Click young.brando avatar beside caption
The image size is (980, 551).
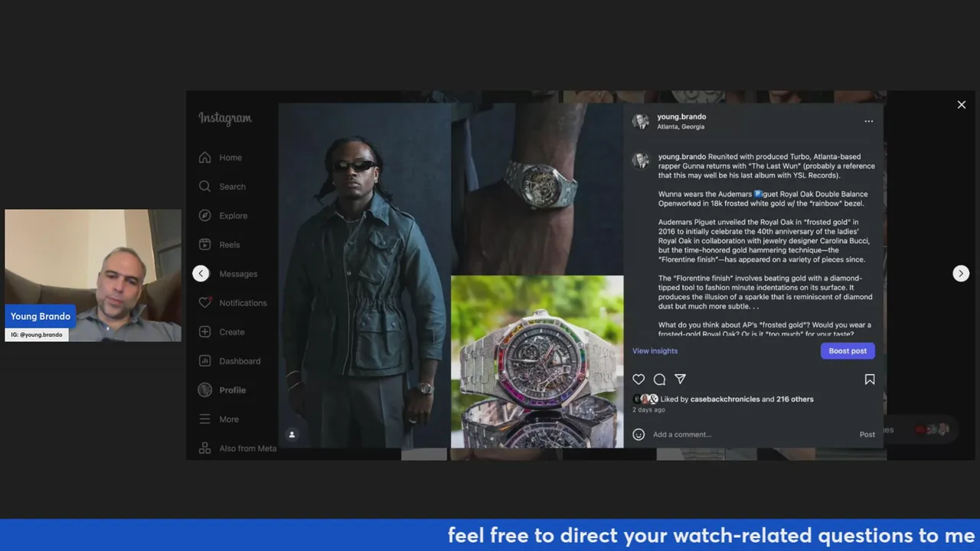pos(641,160)
